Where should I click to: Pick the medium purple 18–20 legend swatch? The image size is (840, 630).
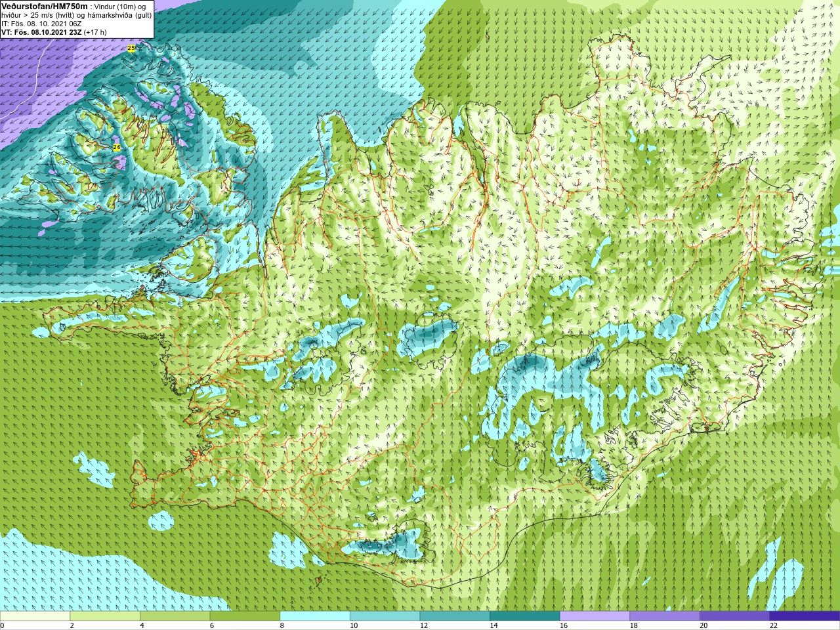point(665,616)
